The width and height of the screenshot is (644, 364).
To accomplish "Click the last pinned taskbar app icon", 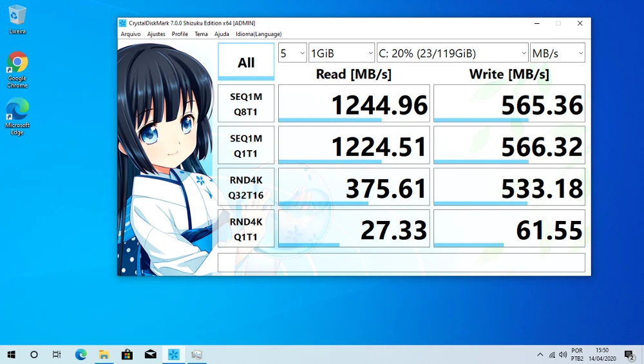I will 196,354.
